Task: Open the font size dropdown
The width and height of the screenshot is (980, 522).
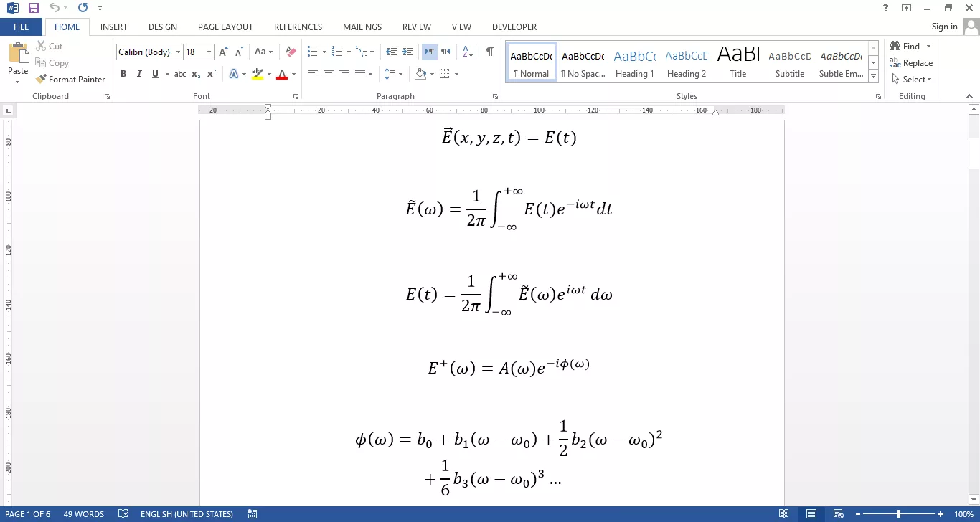Action: (209, 52)
